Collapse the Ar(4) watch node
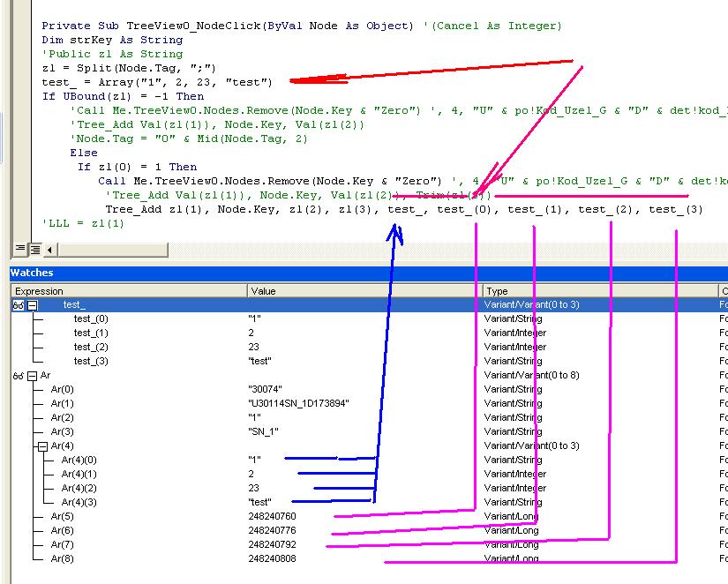 42,446
